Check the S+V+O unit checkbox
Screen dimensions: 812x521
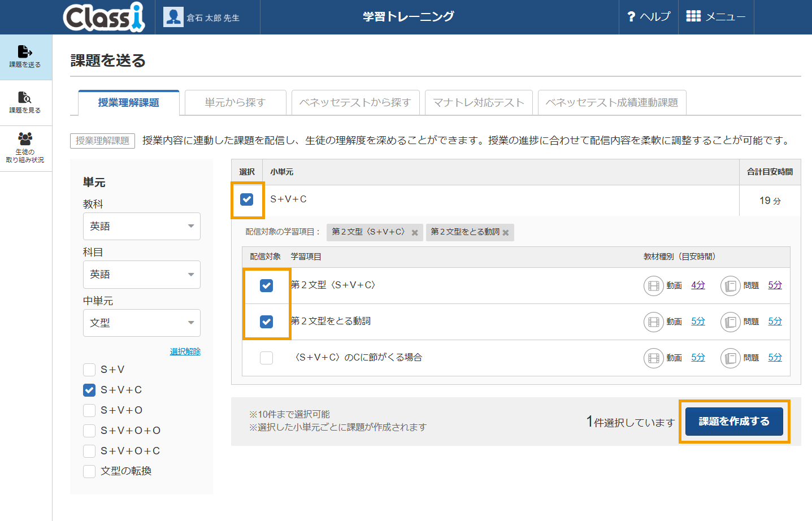click(89, 410)
